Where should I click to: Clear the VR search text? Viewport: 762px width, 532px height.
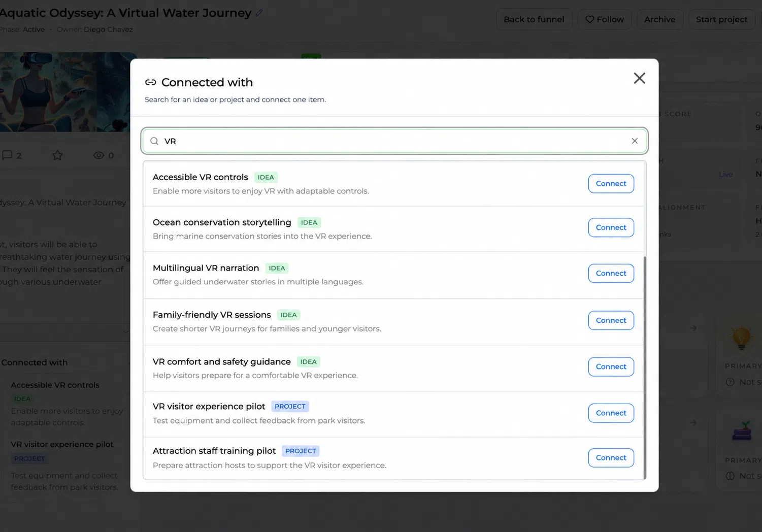(635, 141)
